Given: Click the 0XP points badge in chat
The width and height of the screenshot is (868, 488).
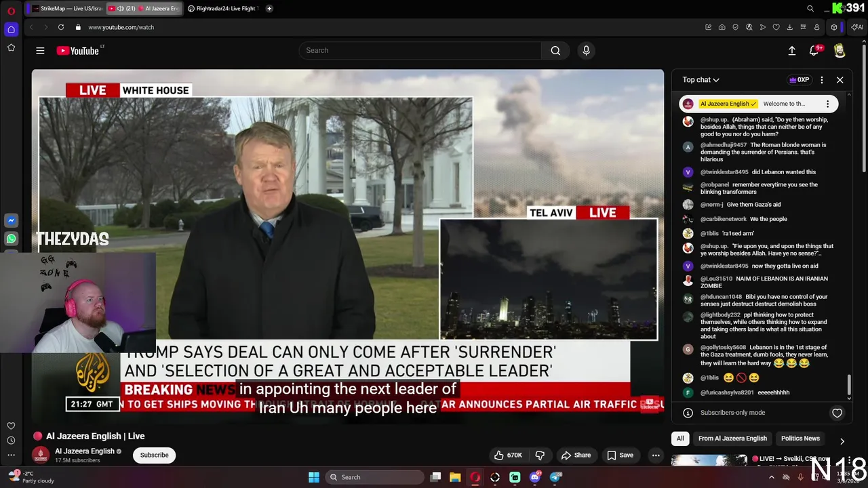Looking at the screenshot, I should click(x=799, y=80).
